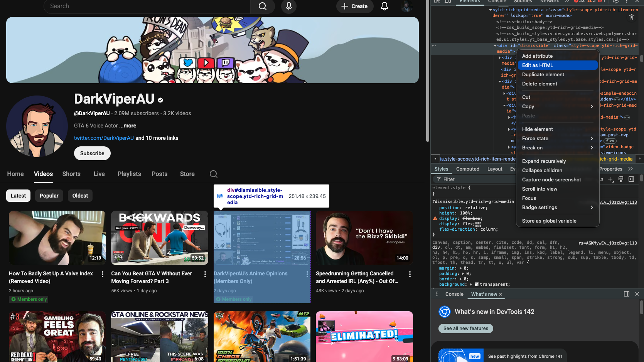The height and width of the screenshot is (362, 644).
Task: Click the Subscribe button
Action: coord(92,153)
